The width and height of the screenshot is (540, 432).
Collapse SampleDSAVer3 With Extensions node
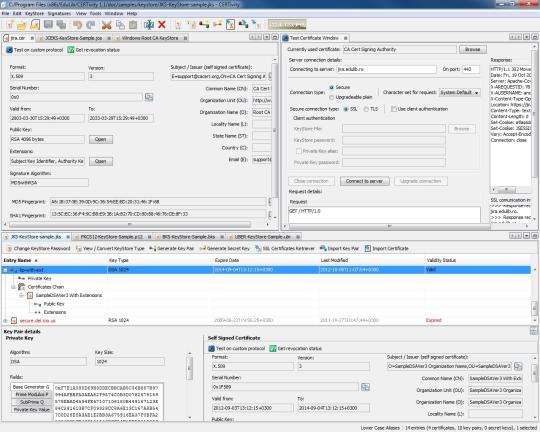click(21, 296)
